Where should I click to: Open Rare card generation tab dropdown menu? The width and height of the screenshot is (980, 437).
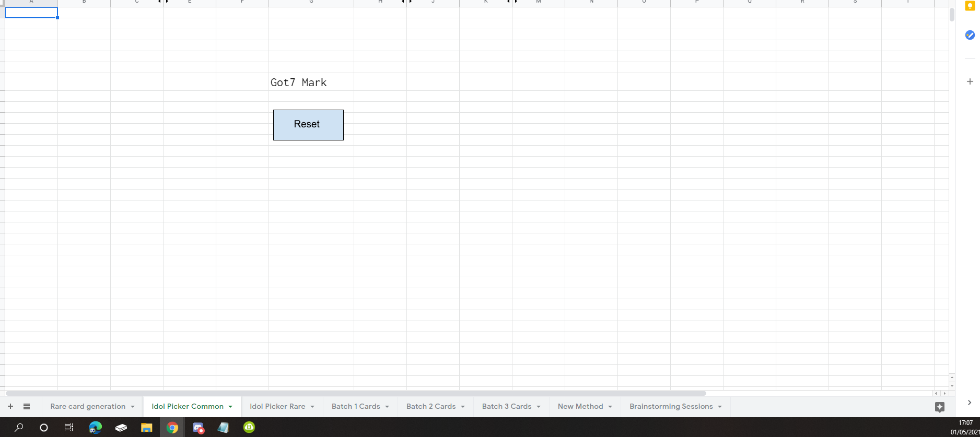pos(133,407)
